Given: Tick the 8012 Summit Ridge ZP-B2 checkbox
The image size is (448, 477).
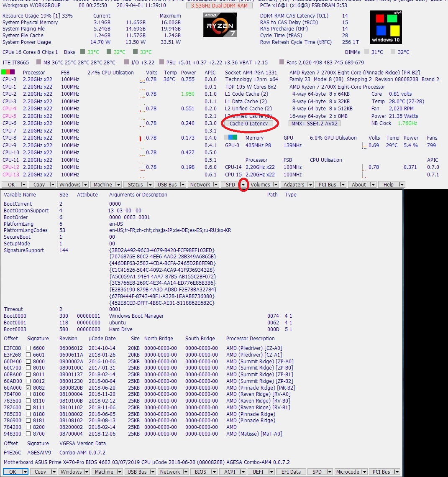Looking at the screenshot, I should click(28, 381).
